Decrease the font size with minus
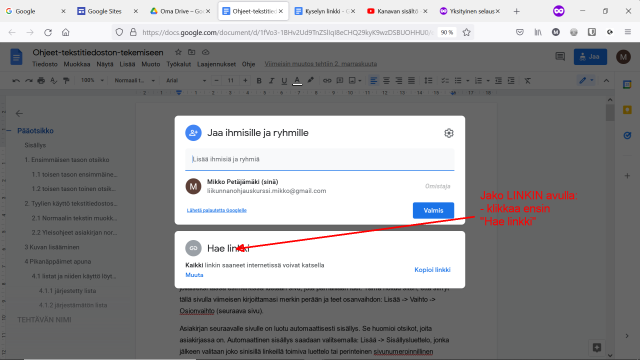 [x=217, y=81]
